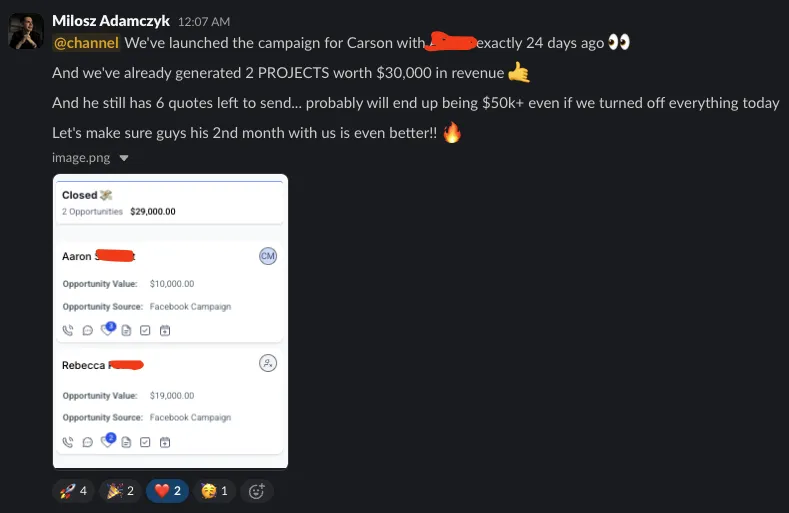The width and height of the screenshot is (789, 513).
Task: Click the tag icon with badge on Rebecca's card
Action: [x=108, y=441]
